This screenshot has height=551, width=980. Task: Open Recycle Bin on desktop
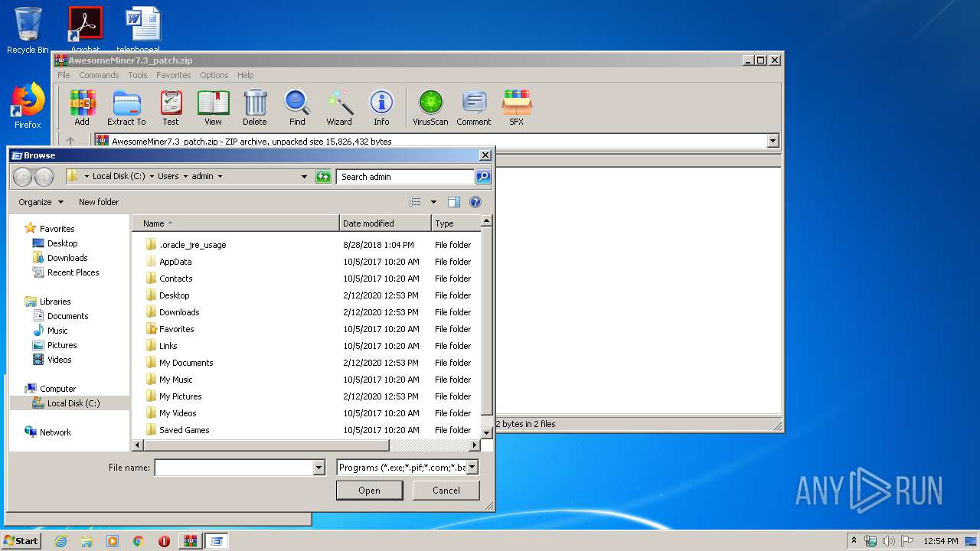(28, 31)
